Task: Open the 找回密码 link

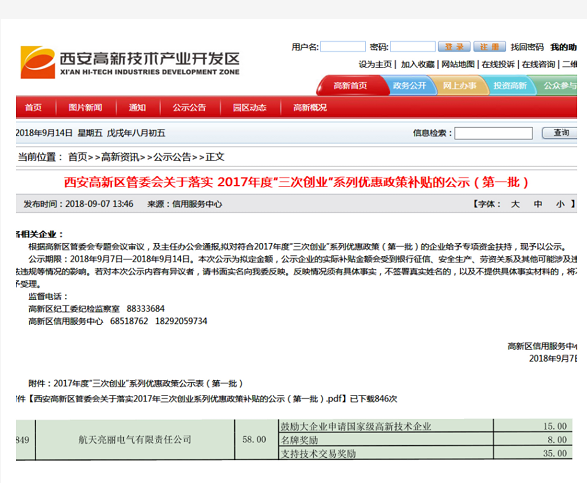Action: [x=527, y=47]
